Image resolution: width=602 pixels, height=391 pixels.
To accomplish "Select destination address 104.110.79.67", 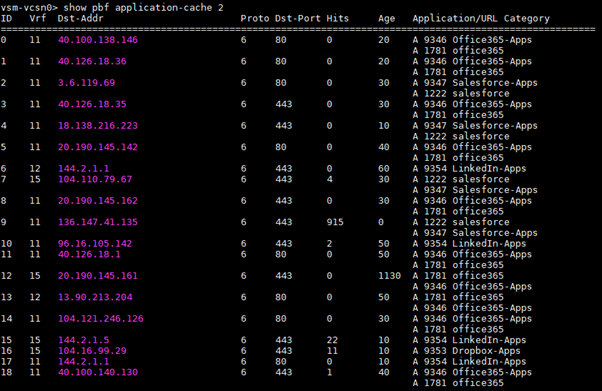I will (95, 179).
